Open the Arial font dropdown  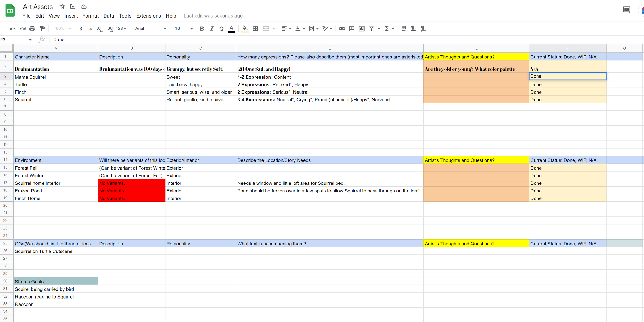click(x=151, y=29)
